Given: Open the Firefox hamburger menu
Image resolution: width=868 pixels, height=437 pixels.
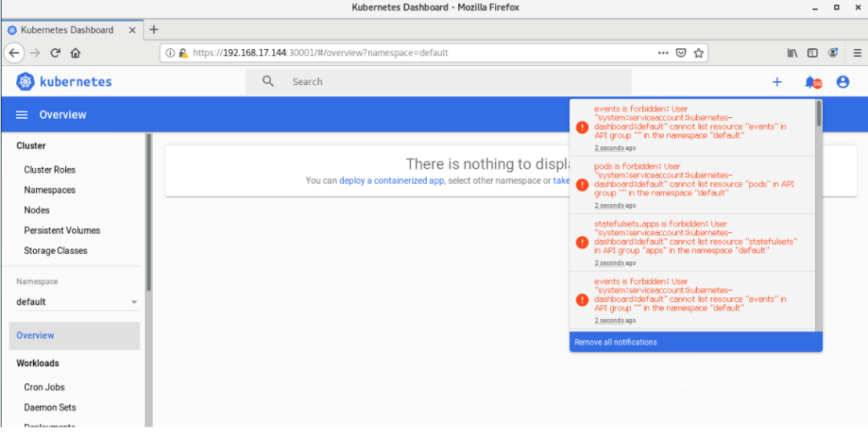Looking at the screenshot, I should click(858, 53).
